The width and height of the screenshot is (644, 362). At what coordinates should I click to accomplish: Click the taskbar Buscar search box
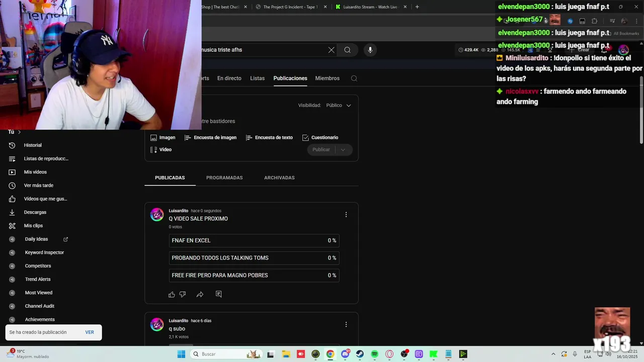click(x=226, y=354)
